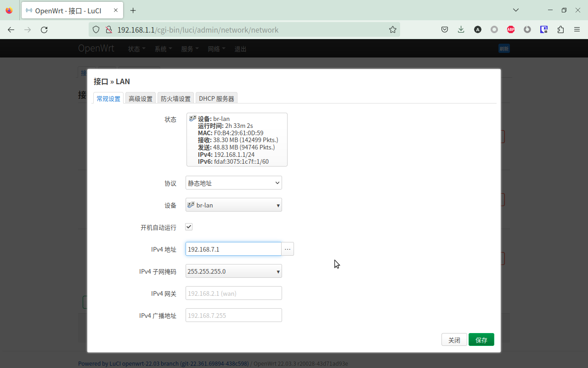Switch to the 防火墙设置 tab

175,98
